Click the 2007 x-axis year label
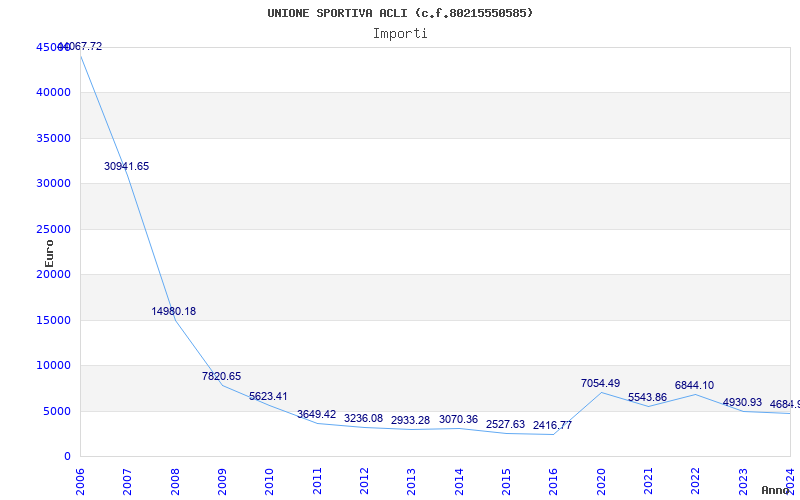The image size is (800, 500). tap(127, 481)
